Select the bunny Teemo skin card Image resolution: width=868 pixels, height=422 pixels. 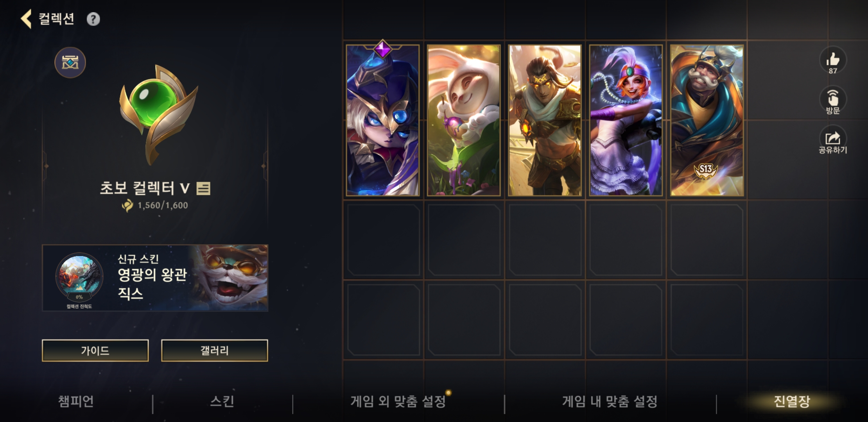(464, 120)
